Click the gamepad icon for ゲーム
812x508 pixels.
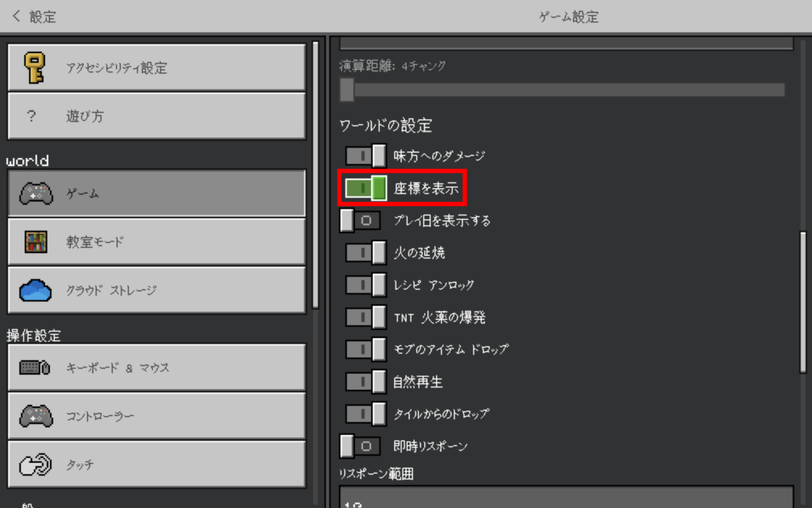point(36,193)
